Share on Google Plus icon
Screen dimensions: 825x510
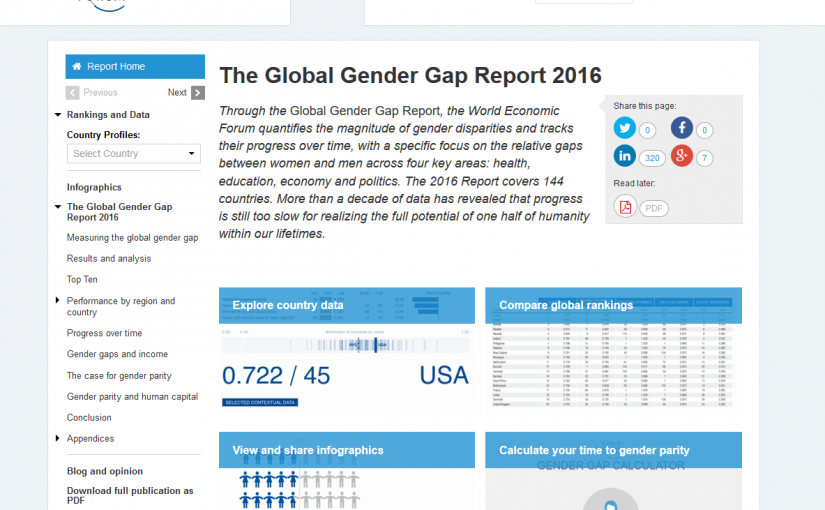pyautogui.click(x=682, y=156)
